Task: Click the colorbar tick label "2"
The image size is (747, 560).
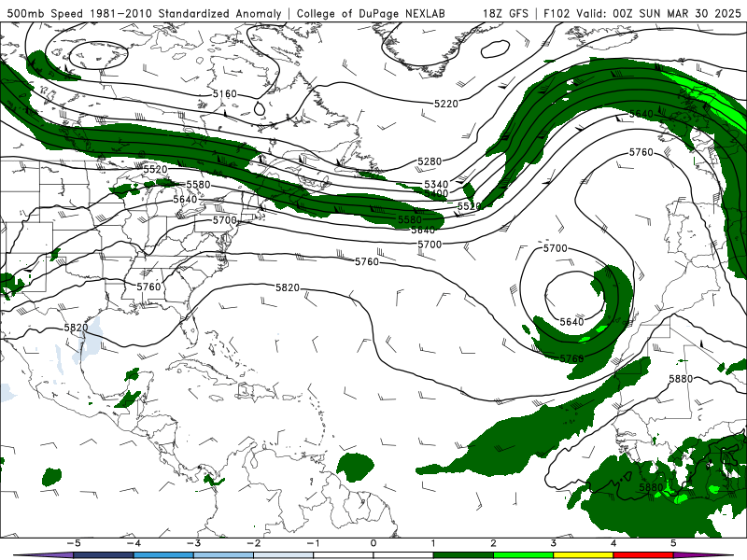Action: 494,543
